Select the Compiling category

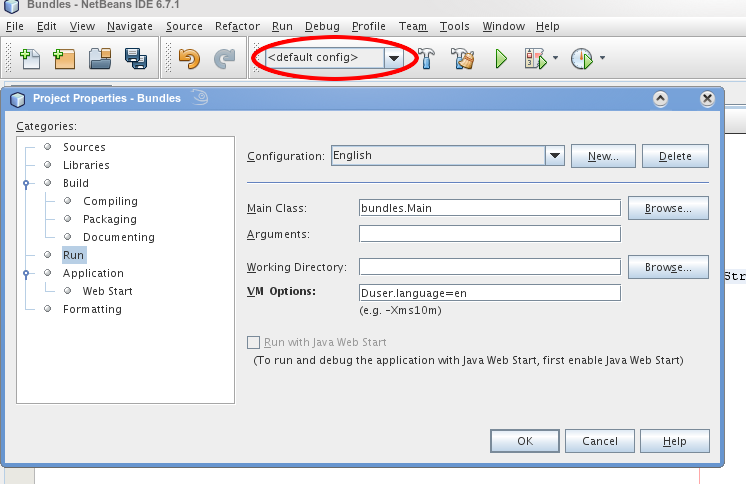point(110,201)
